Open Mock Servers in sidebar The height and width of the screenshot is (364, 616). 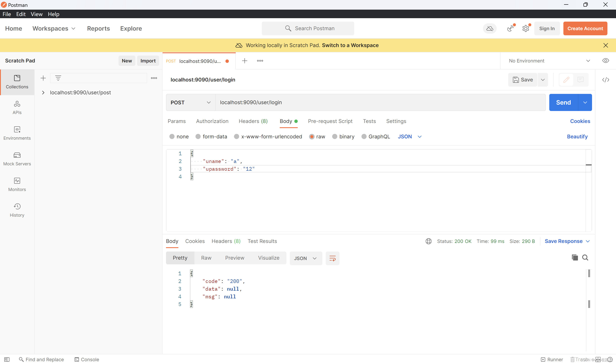point(17,159)
